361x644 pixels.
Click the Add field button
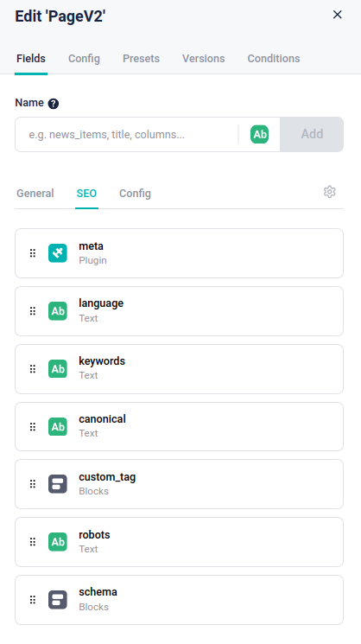[312, 134]
